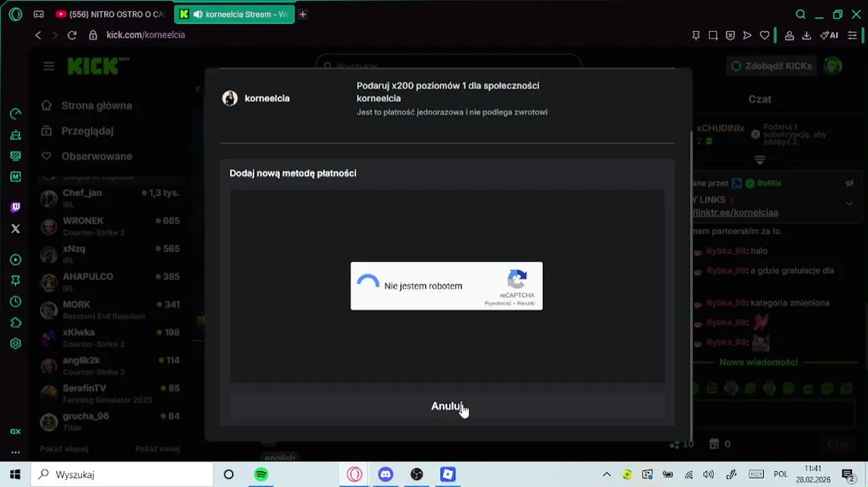868x487 pixels.
Task: Open Spotify from the taskbar
Action: 261,474
